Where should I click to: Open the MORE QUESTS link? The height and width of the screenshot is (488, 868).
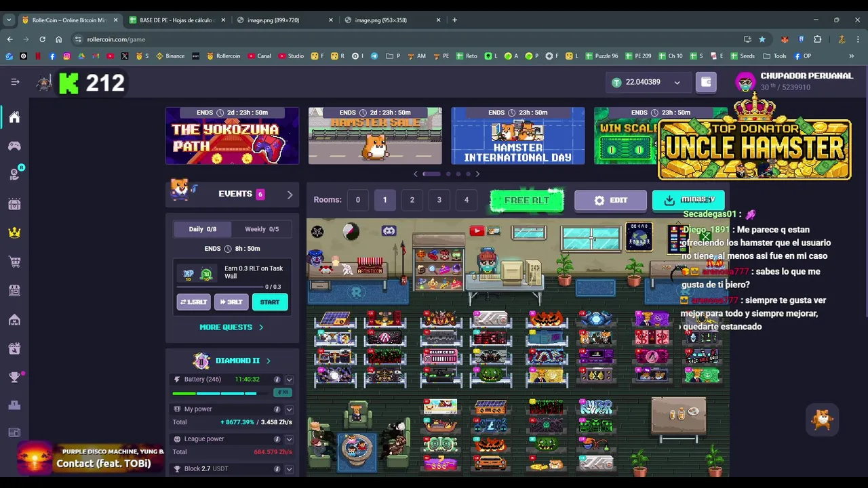[232, 327]
